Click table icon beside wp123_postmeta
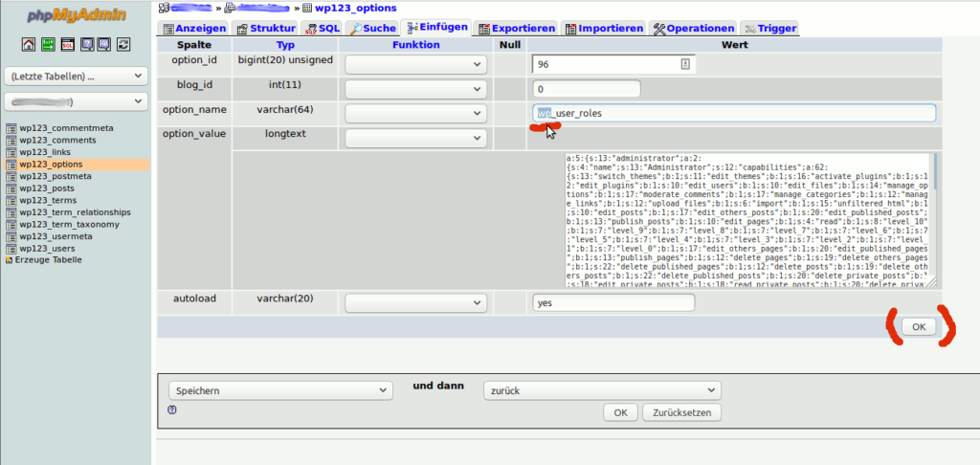 [x=11, y=176]
